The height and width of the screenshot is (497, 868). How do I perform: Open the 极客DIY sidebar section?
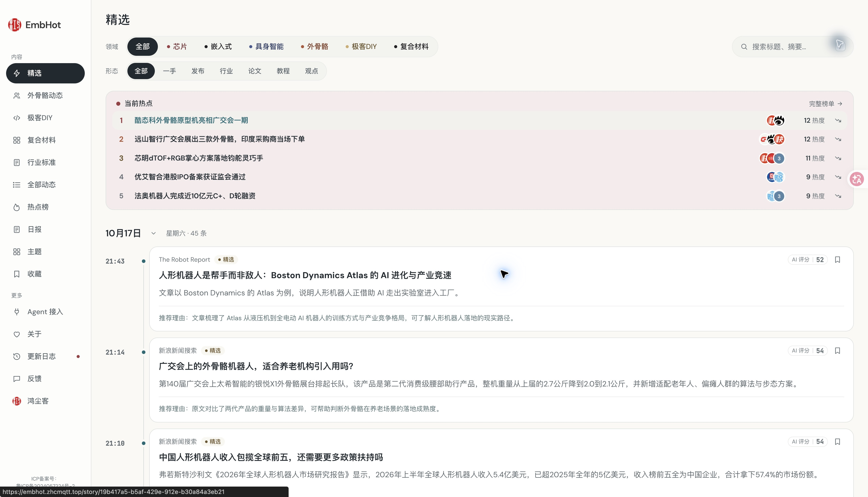pos(45,118)
